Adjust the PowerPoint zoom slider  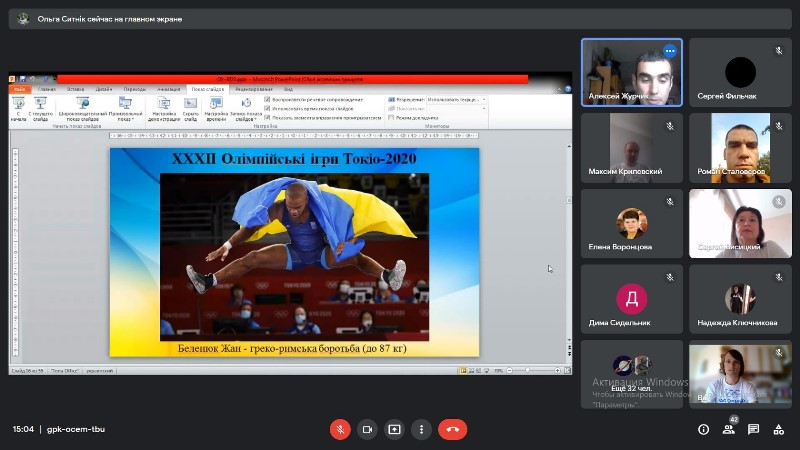tap(530, 371)
